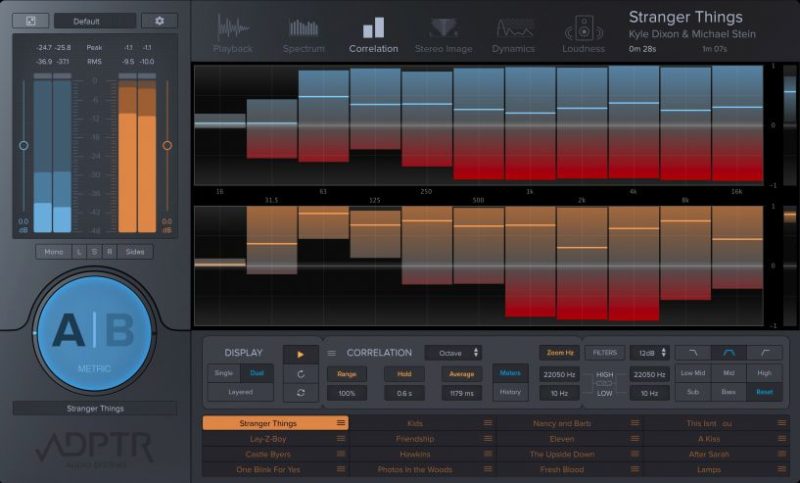Choose the Bass filter preset
This screenshot has width=800, height=483.
(729, 392)
